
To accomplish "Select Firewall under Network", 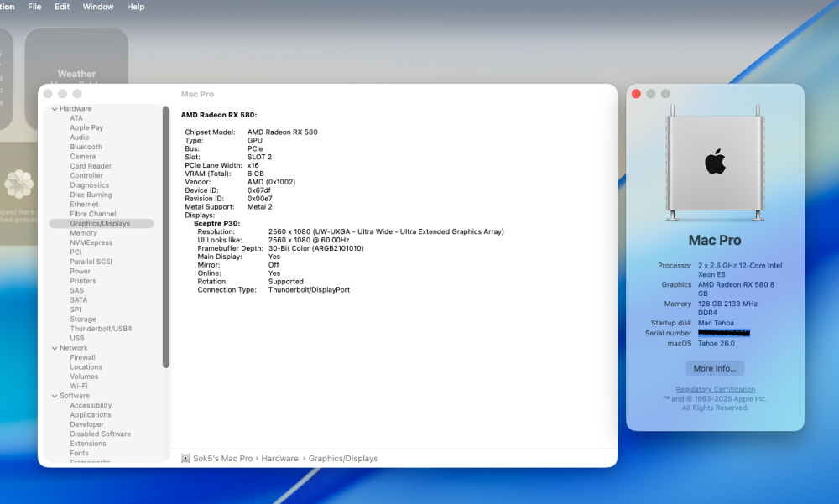I will [82, 357].
